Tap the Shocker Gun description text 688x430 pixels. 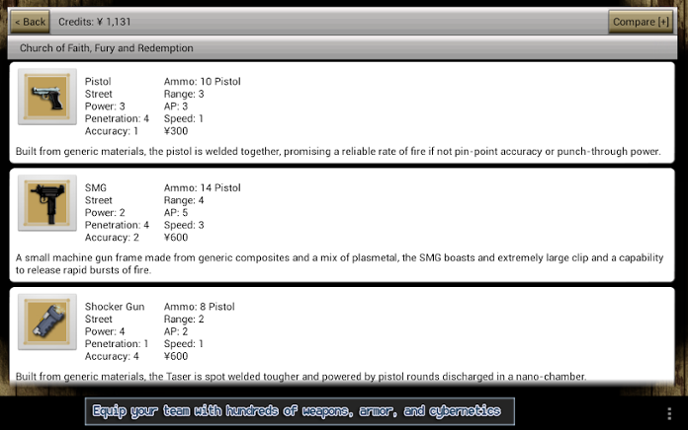pos(300,377)
